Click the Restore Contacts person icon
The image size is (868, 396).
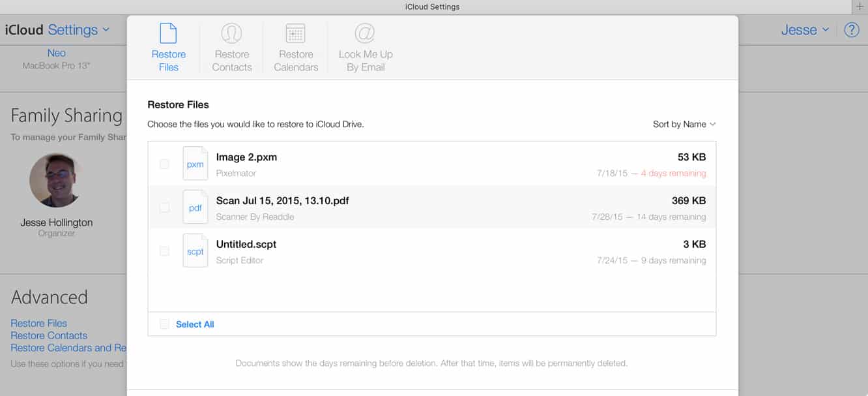click(231, 33)
